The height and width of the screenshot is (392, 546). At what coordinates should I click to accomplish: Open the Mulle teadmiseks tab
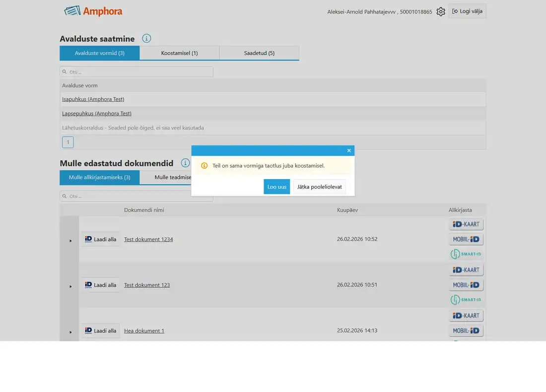coord(166,177)
